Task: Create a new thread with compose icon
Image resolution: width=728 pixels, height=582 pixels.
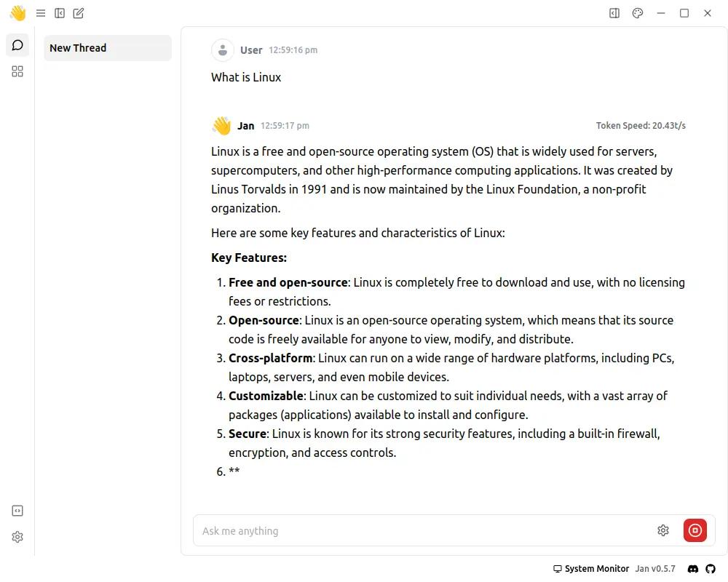Action: pos(79,13)
